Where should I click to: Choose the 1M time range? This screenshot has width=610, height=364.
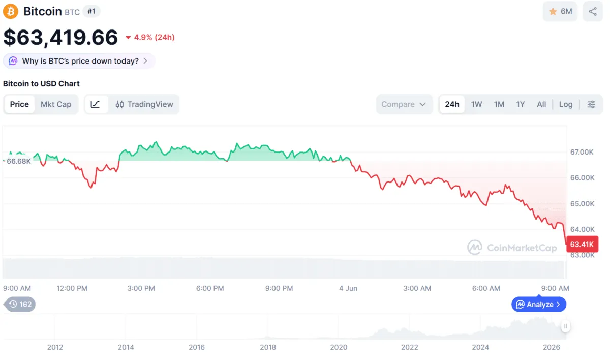click(499, 104)
